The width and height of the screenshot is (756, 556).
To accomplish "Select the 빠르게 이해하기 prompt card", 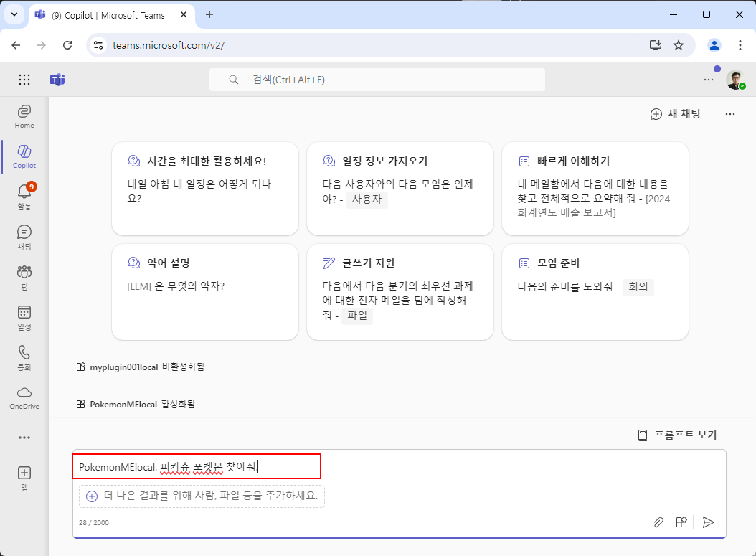I will pos(595,189).
